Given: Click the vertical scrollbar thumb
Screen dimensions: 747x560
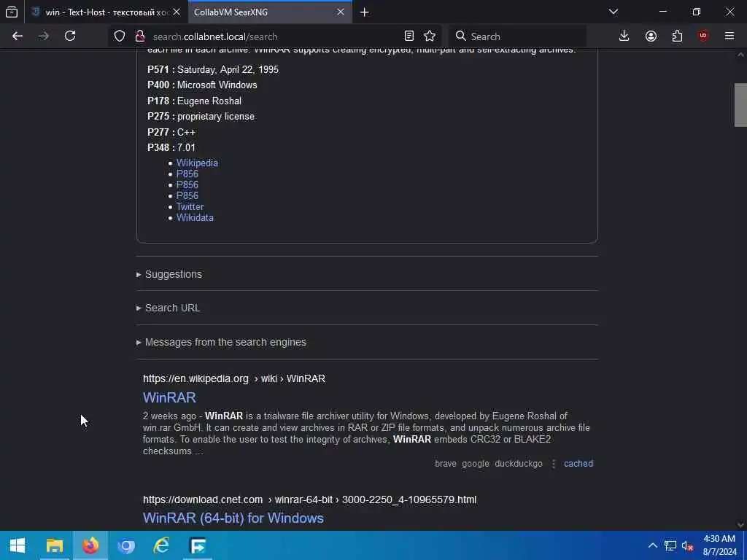Looking at the screenshot, I should [740, 105].
